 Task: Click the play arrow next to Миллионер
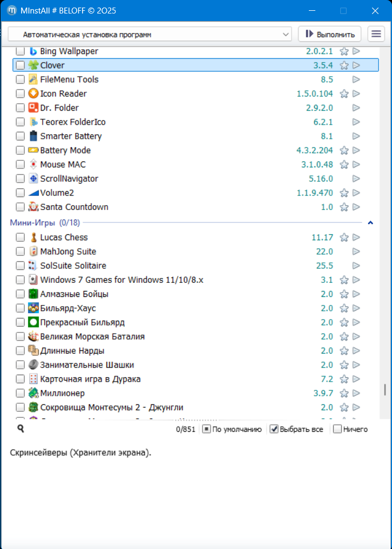pyautogui.click(x=356, y=394)
